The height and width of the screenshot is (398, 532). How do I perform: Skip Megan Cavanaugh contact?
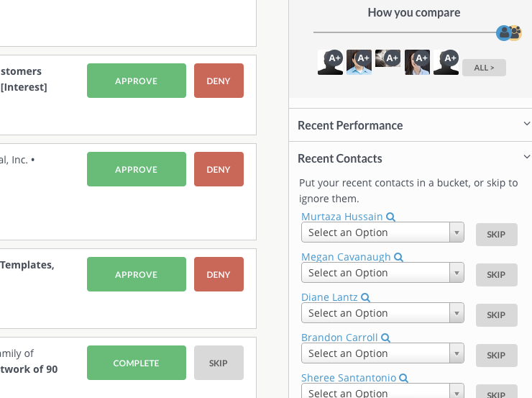496,275
